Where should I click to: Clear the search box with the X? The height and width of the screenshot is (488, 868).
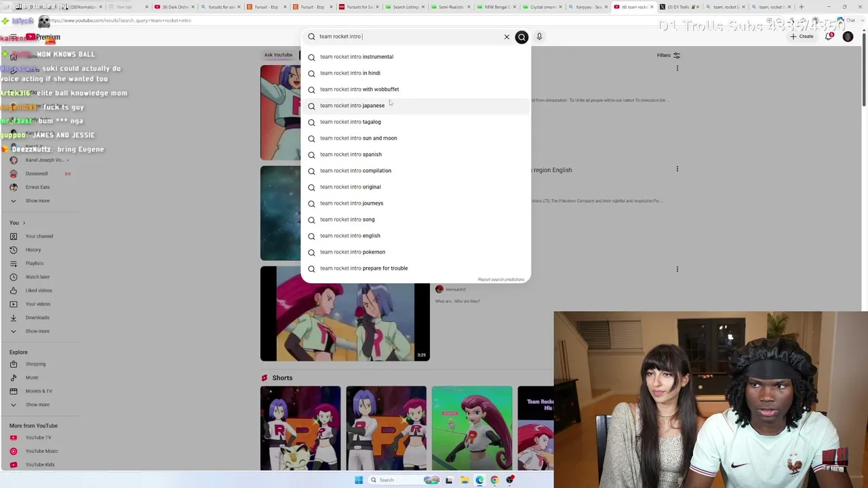click(507, 37)
